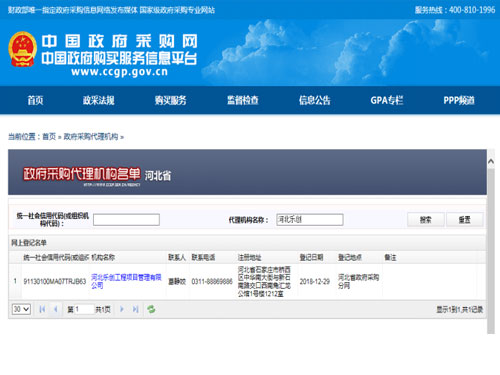The width and height of the screenshot is (500, 375).
Task: Click the national emblem logo
Action: 23,49
